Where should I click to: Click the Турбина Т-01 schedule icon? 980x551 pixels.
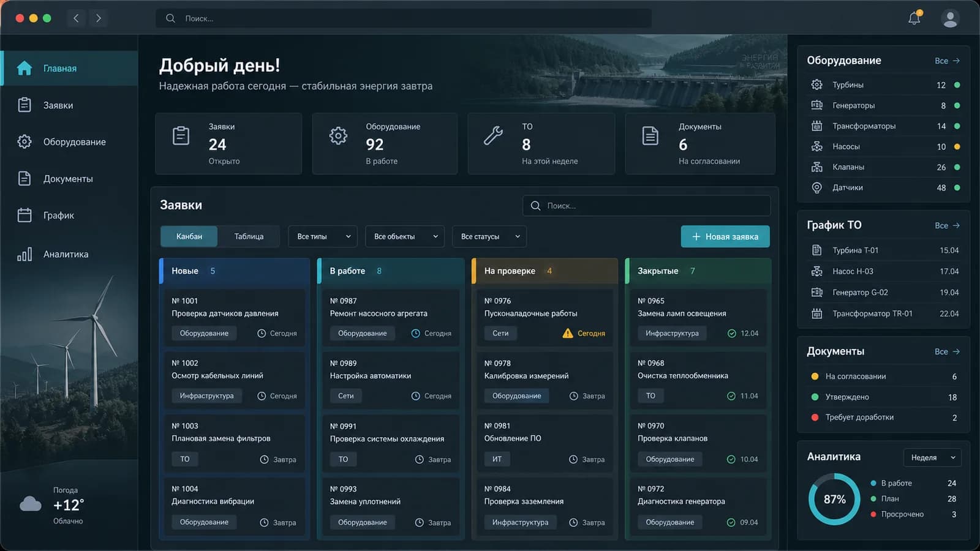coord(816,250)
